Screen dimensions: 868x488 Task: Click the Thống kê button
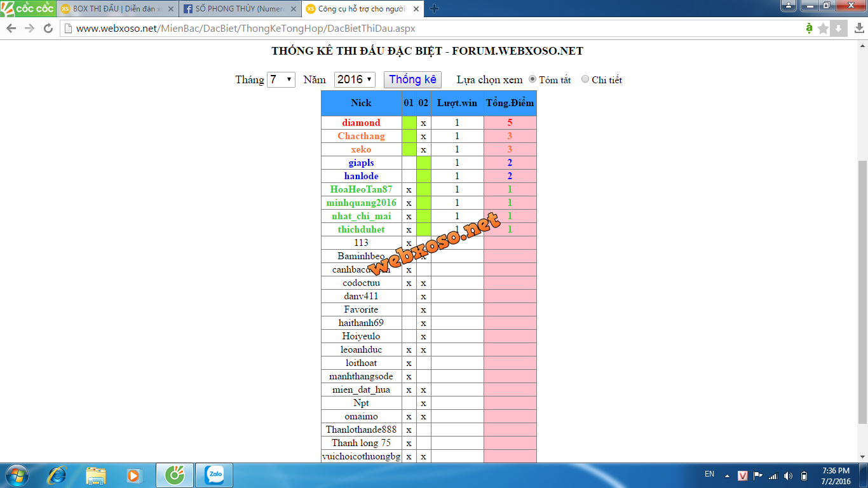pyautogui.click(x=412, y=79)
